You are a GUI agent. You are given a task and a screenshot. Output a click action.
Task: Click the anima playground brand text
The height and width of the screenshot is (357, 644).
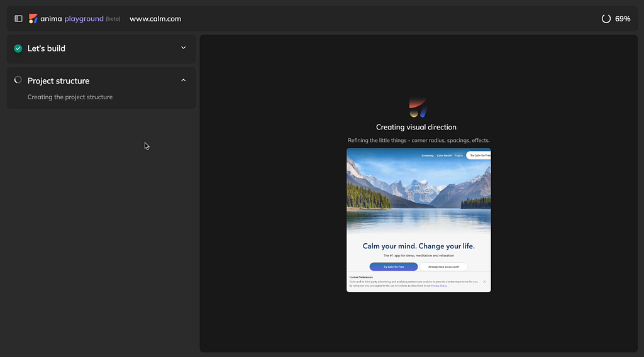[72, 19]
